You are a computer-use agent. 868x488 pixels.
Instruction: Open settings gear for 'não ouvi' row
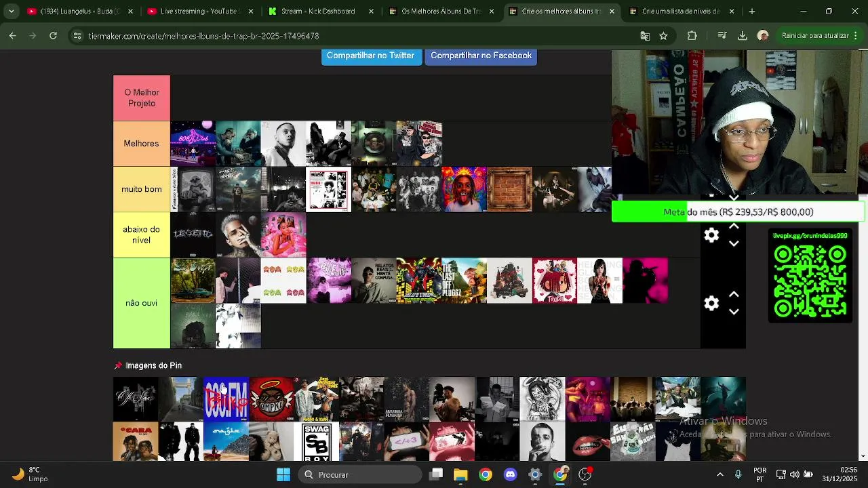tap(711, 304)
